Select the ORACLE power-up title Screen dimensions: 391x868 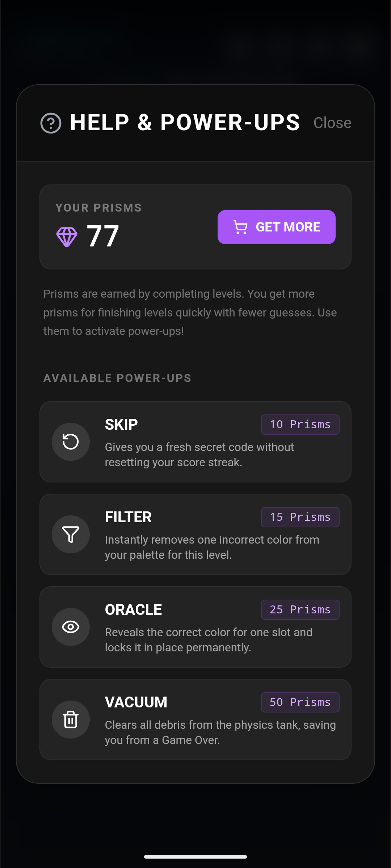click(x=133, y=610)
